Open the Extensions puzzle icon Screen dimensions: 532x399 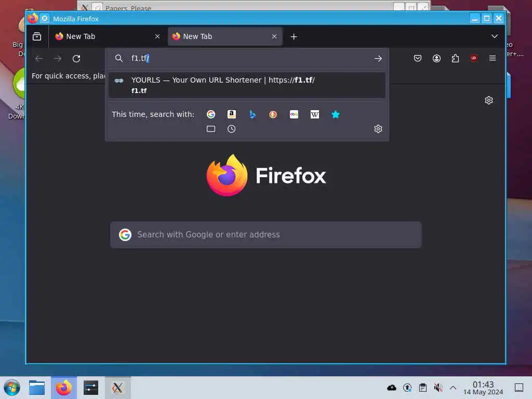coord(455,58)
